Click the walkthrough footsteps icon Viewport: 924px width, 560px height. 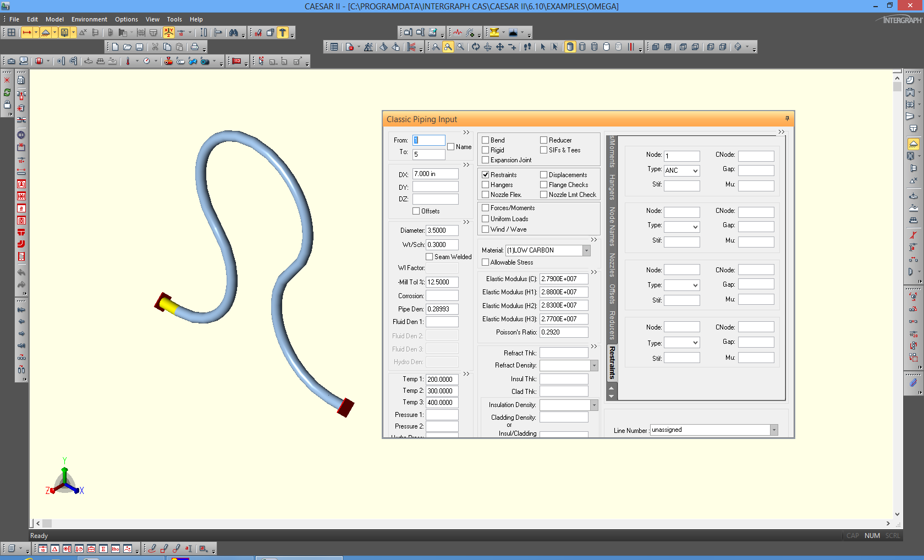point(527,47)
